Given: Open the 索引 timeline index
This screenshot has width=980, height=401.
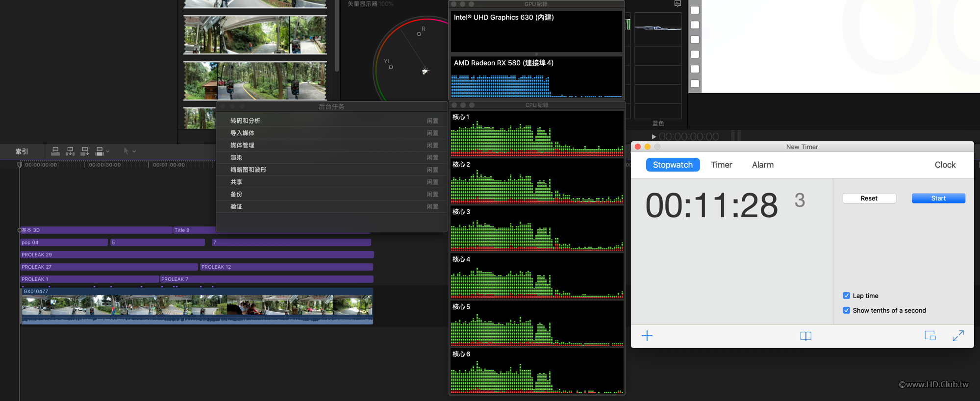Looking at the screenshot, I should [x=22, y=151].
